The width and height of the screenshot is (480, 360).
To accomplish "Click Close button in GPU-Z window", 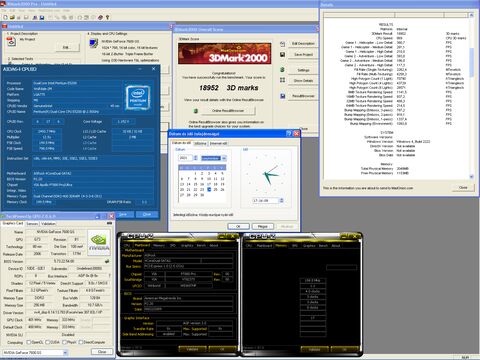I will pos(102,352).
